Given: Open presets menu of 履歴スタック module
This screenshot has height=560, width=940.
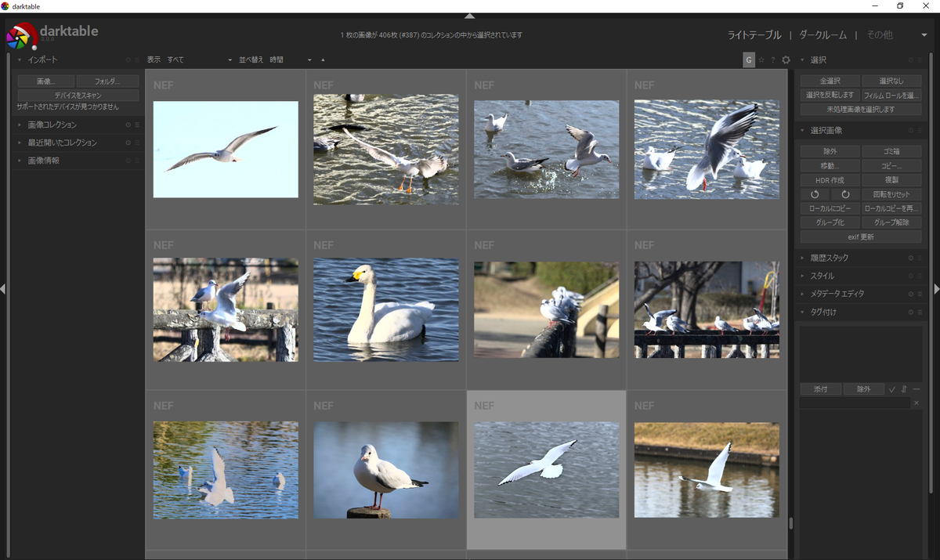Looking at the screenshot, I should 920,258.
